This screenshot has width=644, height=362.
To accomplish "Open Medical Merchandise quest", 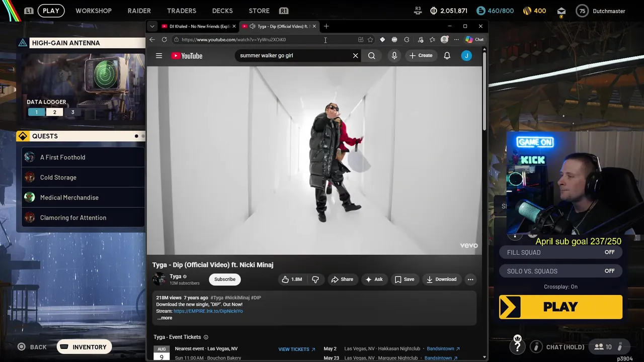I will [x=83, y=198].
